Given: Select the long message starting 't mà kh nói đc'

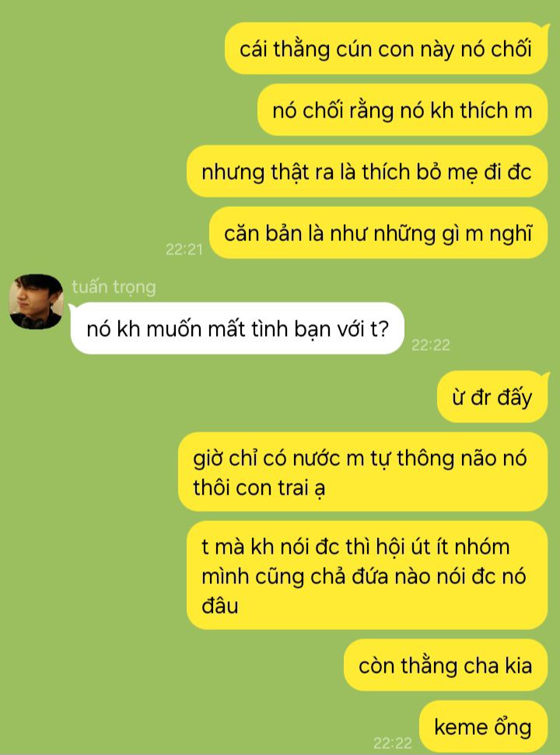Looking at the screenshot, I should [x=367, y=575].
